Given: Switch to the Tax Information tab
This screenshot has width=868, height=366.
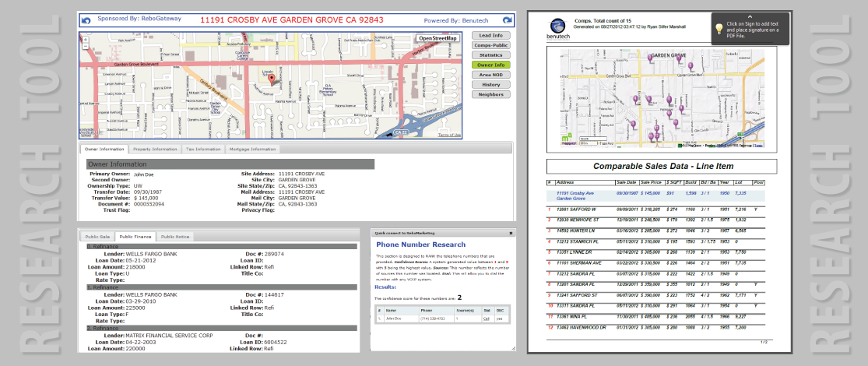Looking at the screenshot, I should coord(202,150).
